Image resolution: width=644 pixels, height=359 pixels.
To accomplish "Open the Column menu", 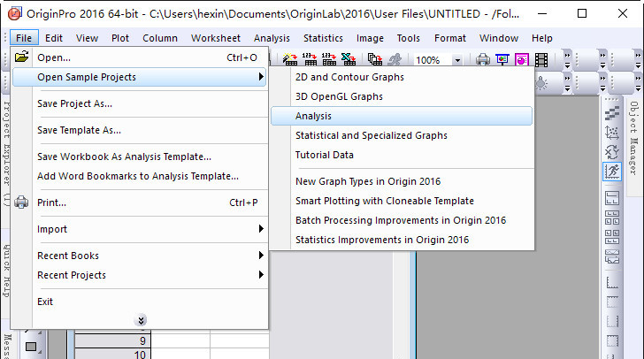I will click(160, 38).
